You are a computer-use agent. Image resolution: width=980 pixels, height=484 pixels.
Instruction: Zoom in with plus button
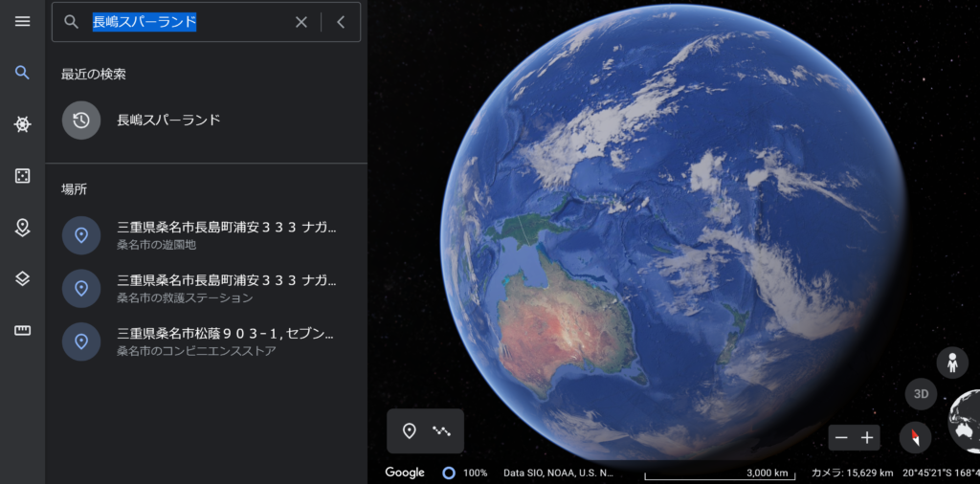[867, 438]
